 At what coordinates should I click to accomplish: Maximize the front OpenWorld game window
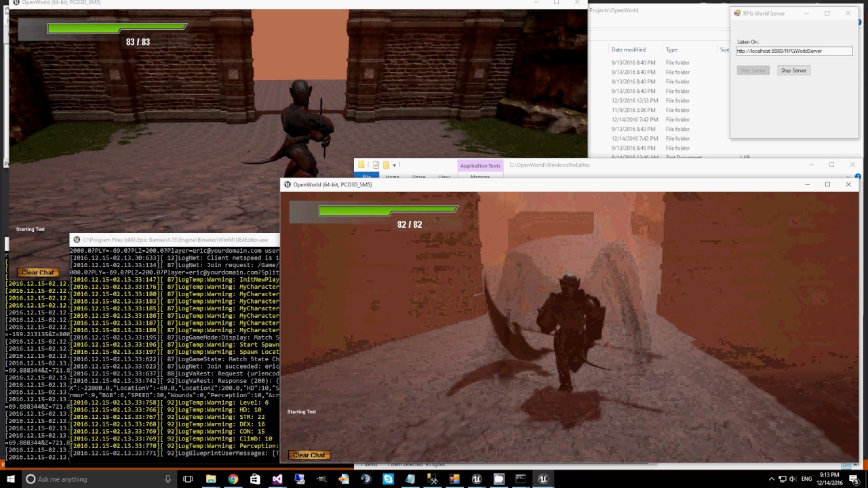(827, 184)
